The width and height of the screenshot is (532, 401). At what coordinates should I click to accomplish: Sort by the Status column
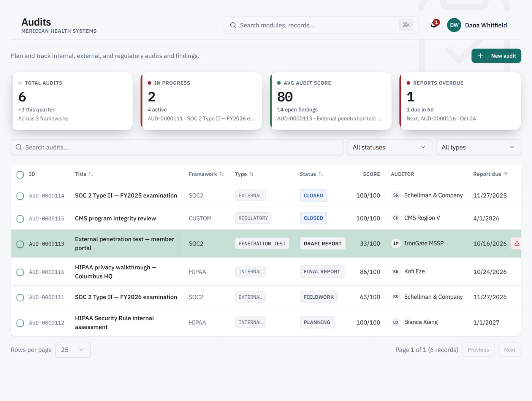(311, 174)
